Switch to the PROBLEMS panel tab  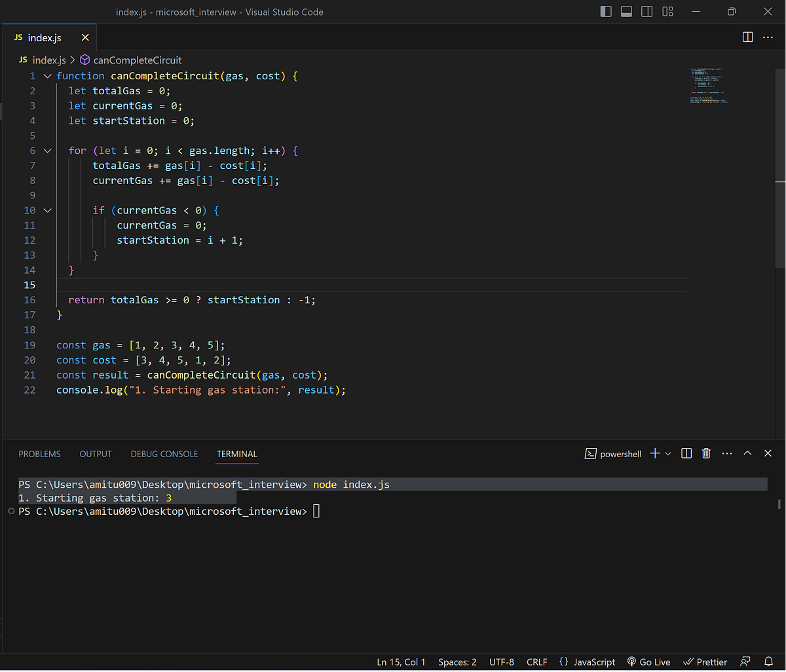(39, 454)
